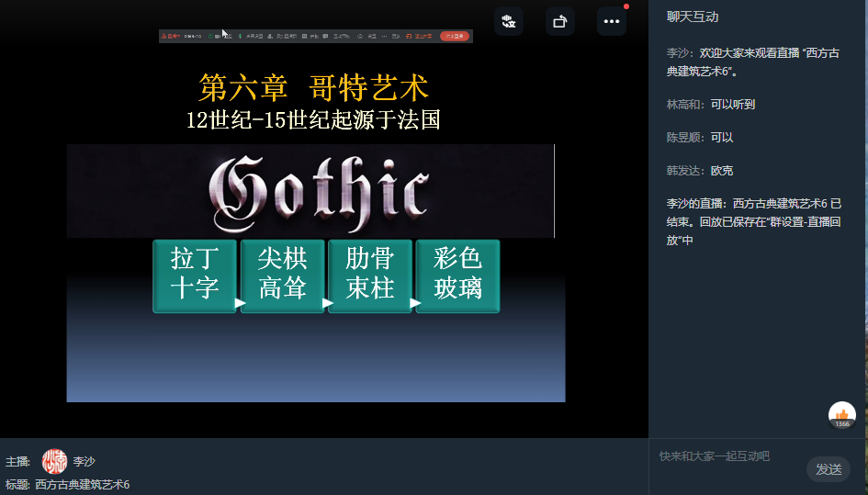Click the stream title 西方古典建筑艺术6
The width and height of the screenshot is (868, 495).
(82, 484)
